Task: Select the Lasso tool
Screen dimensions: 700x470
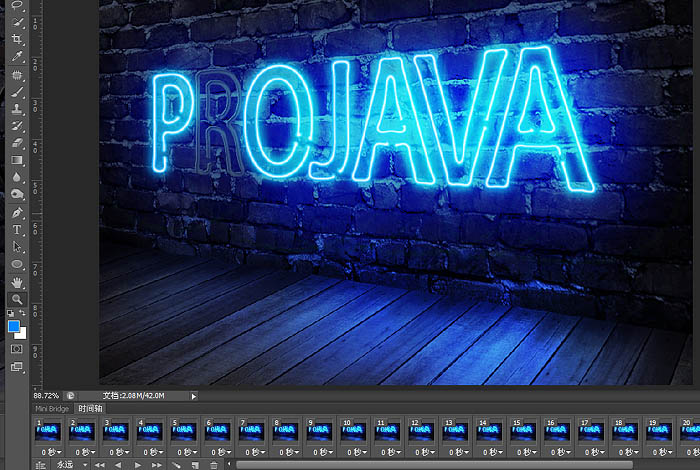Action: coord(17,5)
